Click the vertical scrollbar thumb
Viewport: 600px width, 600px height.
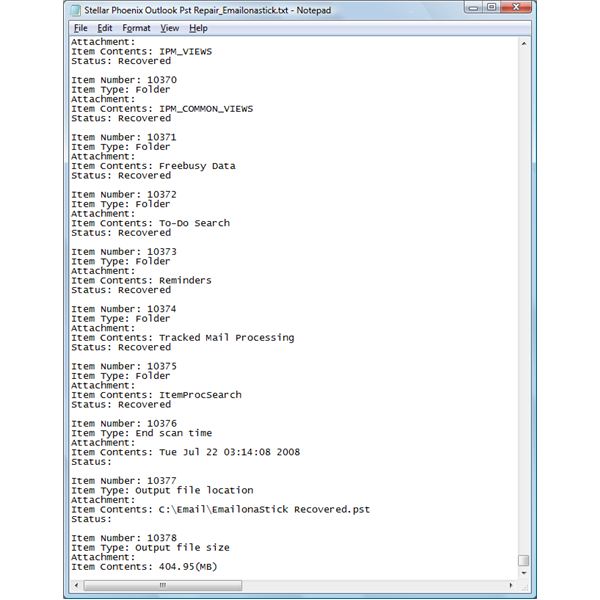click(x=524, y=560)
